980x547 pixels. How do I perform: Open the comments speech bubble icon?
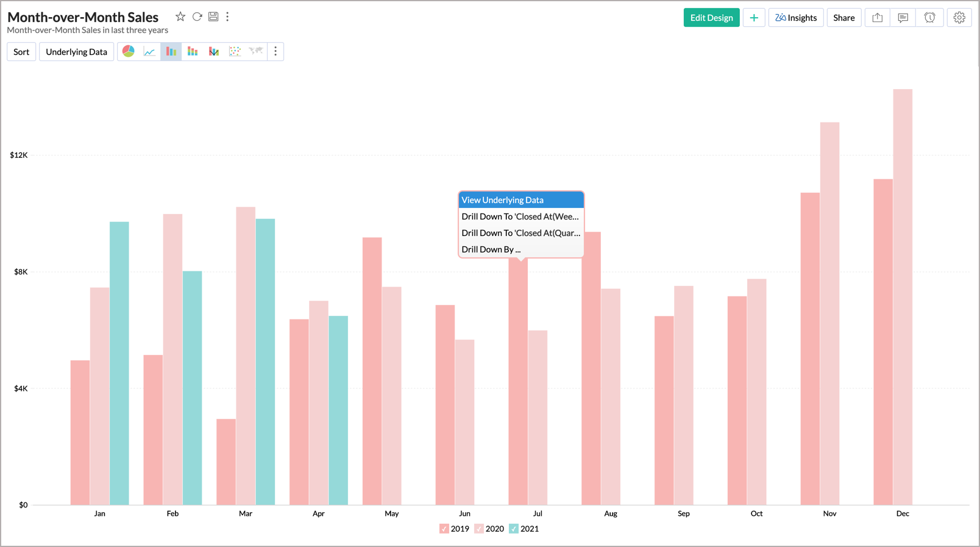[x=903, y=18]
